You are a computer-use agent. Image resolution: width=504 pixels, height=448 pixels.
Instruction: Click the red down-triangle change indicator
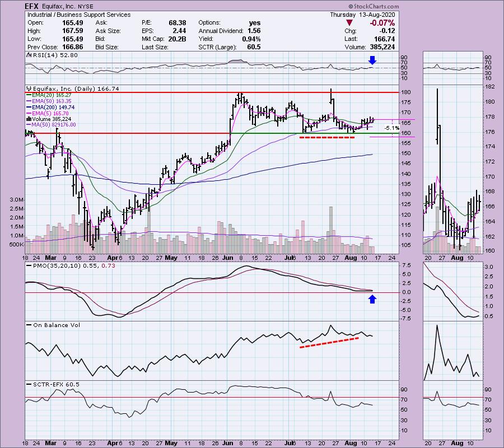coord(349,23)
